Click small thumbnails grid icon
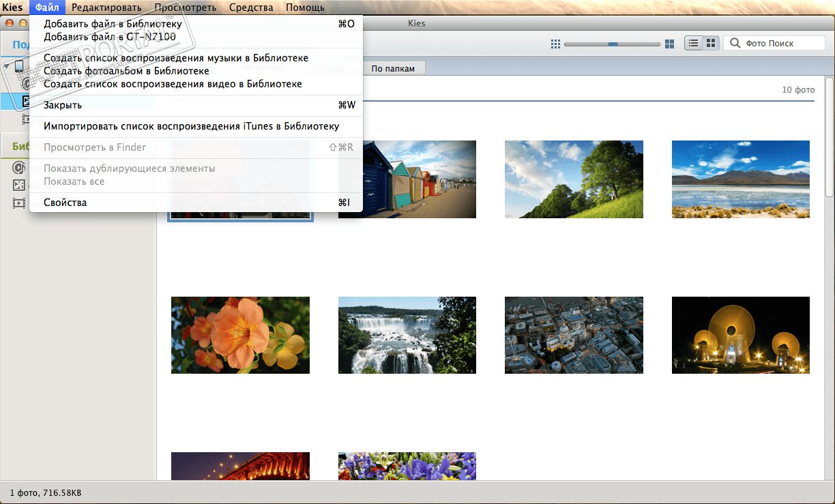Screen dimensions: 835x504 click(555, 44)
